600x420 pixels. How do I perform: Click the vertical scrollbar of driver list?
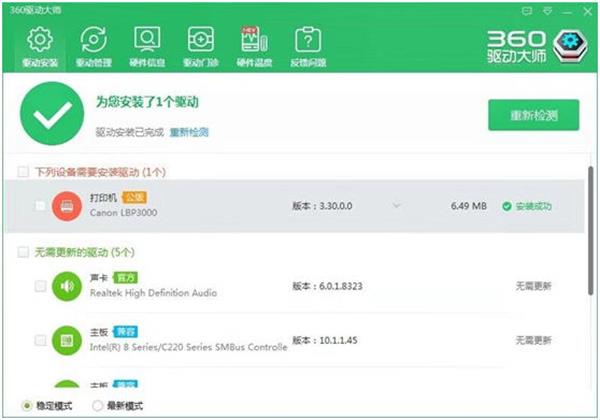pyautogui.click(x=590, y=231)
